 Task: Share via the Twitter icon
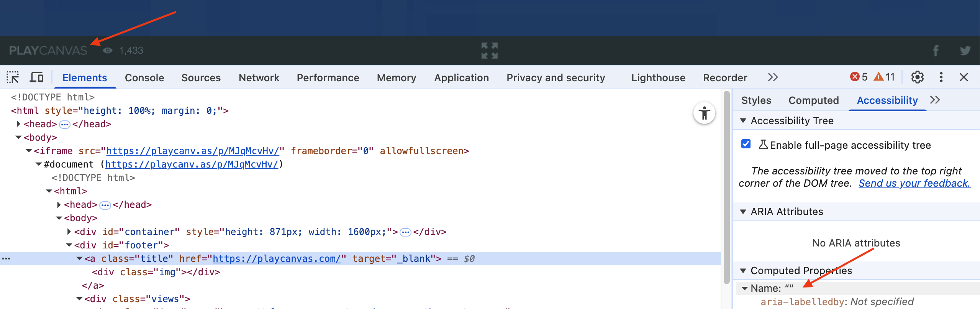tap(965, 51)
